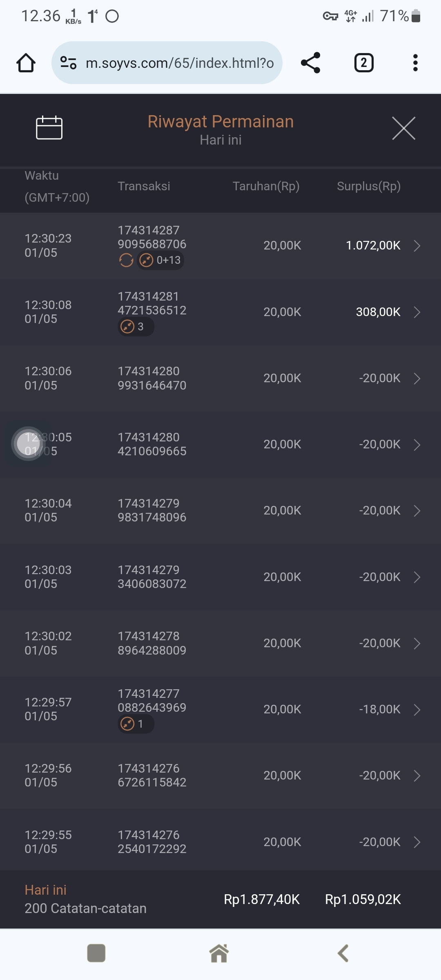The width and height of the screenshot is (441, 980).
Task: Tap the 0+13 free spin badge
Action: pos(160,260)
